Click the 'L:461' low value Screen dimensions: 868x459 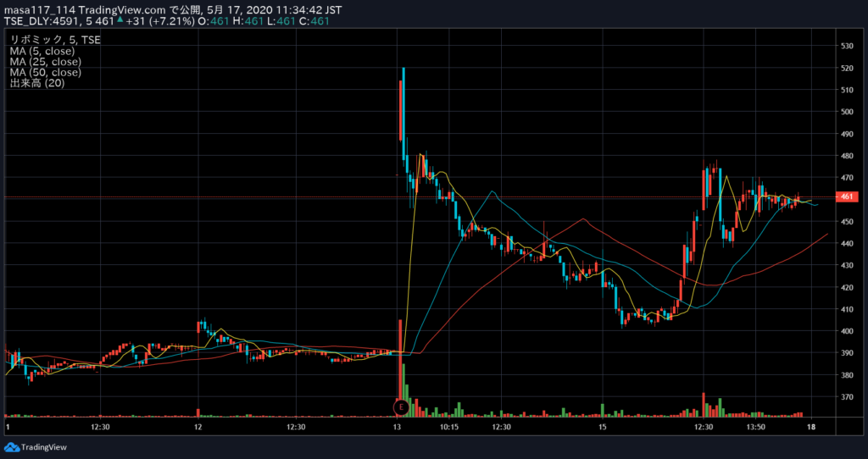[x=280, y=21]
